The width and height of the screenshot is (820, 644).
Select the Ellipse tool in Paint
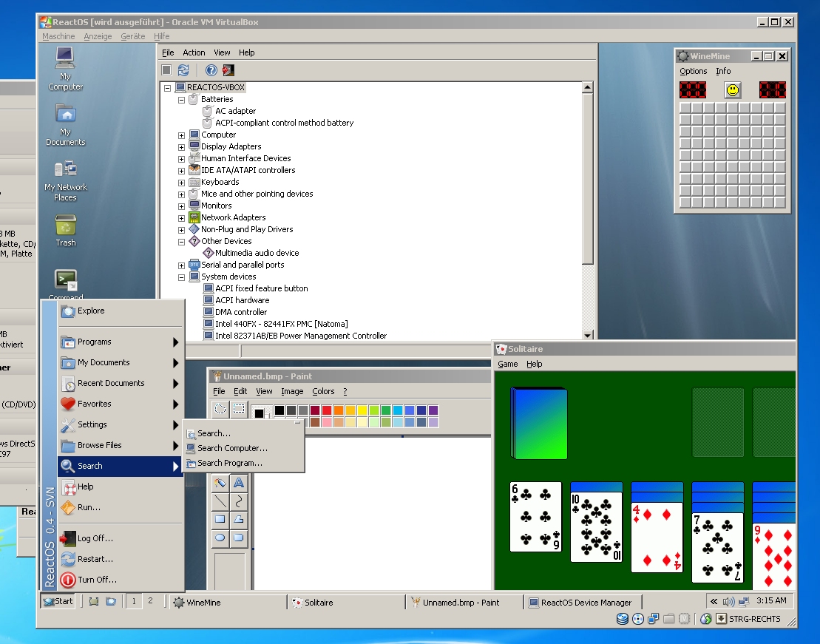pos(220,538)
